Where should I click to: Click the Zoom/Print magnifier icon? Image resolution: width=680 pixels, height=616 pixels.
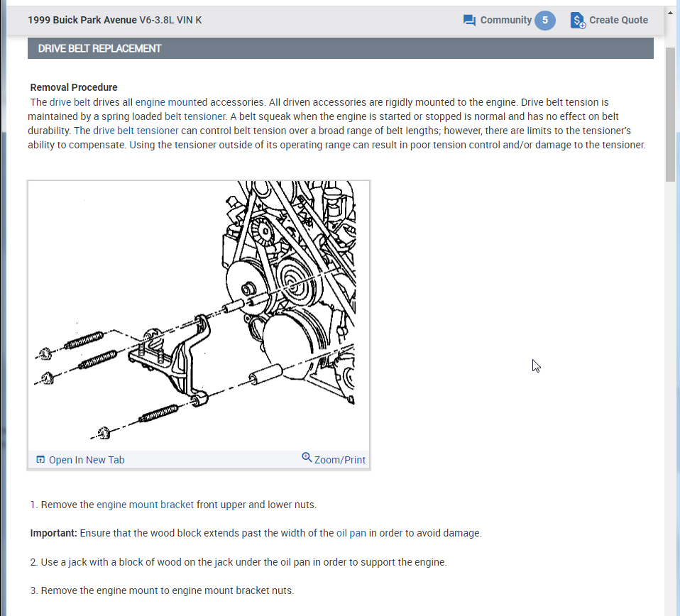[307, 457]
